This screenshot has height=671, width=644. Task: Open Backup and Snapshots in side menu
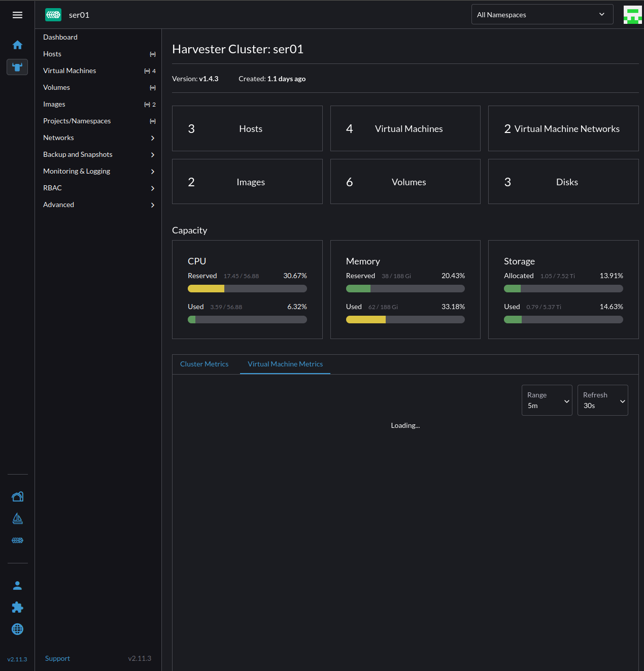point(78,154)
